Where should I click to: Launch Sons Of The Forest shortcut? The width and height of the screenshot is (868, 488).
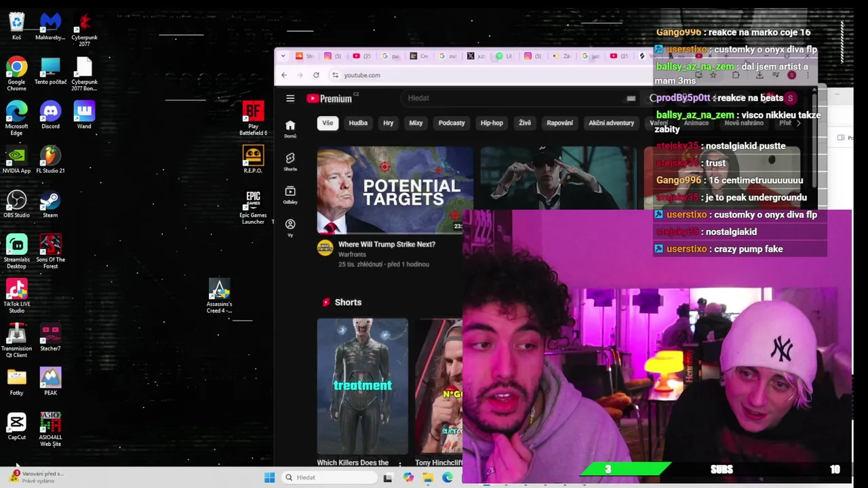tap(50, 251)
